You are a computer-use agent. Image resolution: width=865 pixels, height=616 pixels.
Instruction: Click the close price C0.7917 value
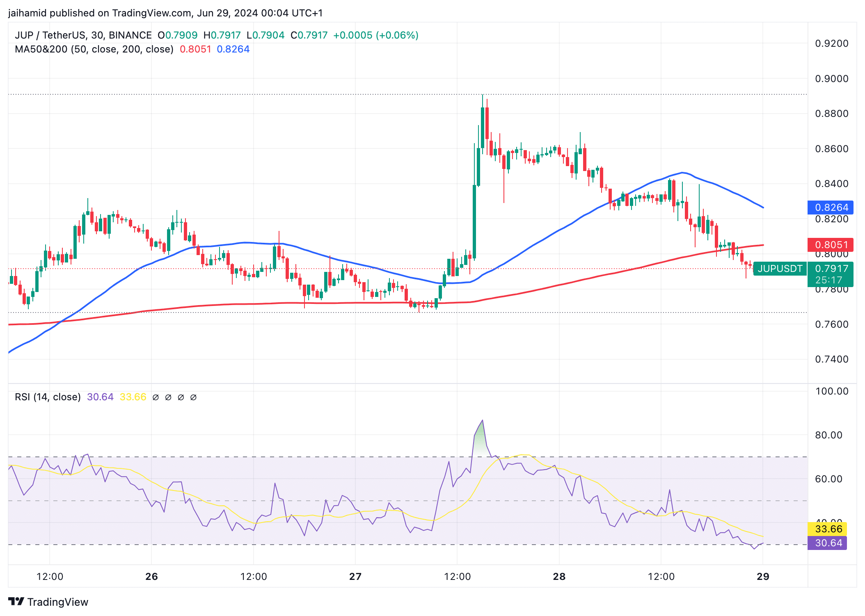(309, 35)
